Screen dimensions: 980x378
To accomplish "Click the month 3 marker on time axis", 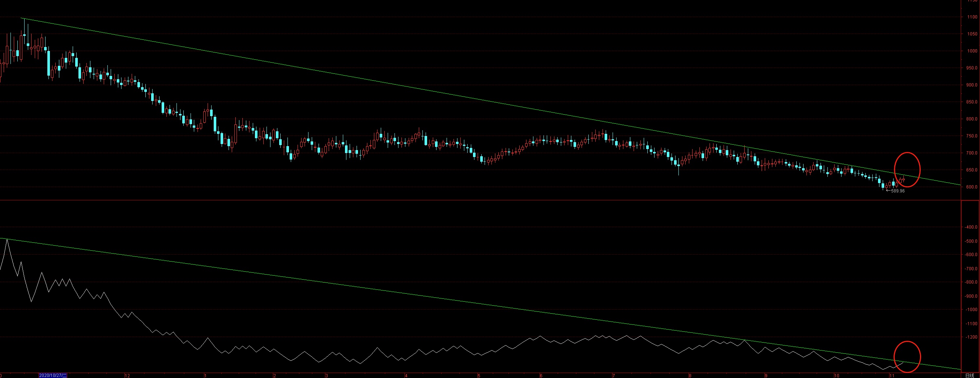I will (327, 376).
